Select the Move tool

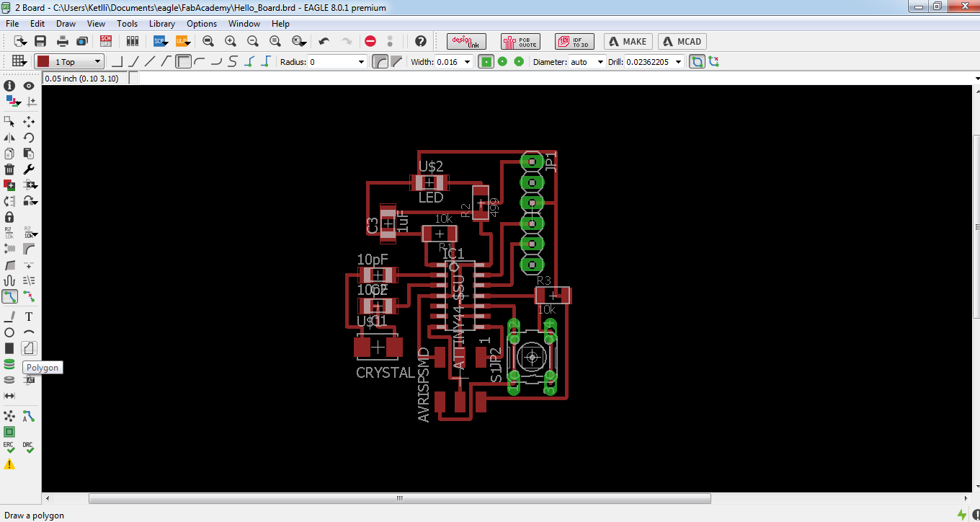(29, 121)
